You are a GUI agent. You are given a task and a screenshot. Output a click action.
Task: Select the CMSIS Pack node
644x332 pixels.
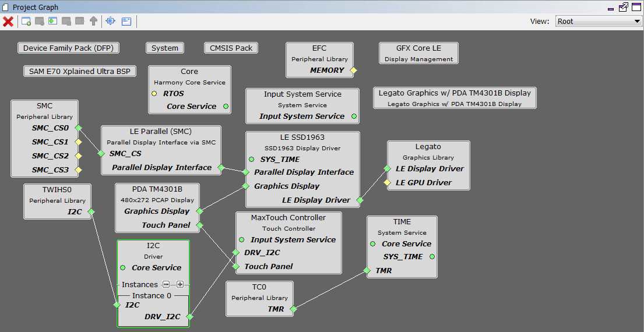click(231, 48)
